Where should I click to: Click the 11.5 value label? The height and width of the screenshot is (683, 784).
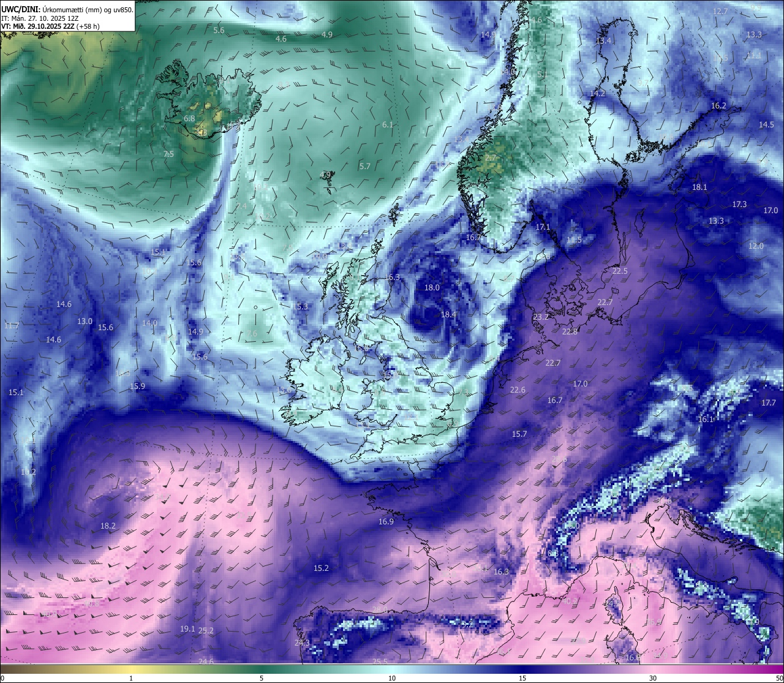click(574, 240)
